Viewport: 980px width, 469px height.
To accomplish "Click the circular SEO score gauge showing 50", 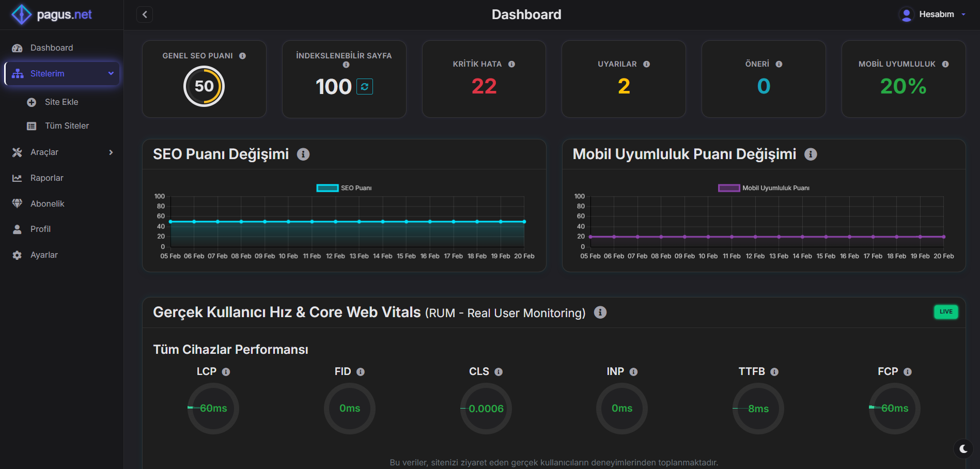I will point(204,86).
